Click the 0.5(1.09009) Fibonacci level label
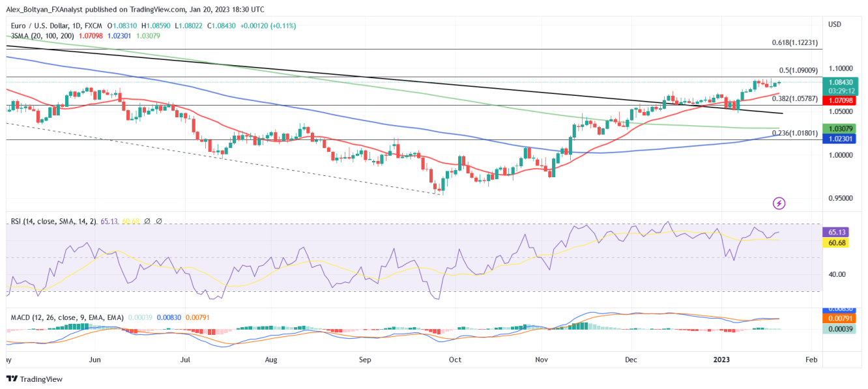This screenshot has height=389, width=868. (798, 70)
